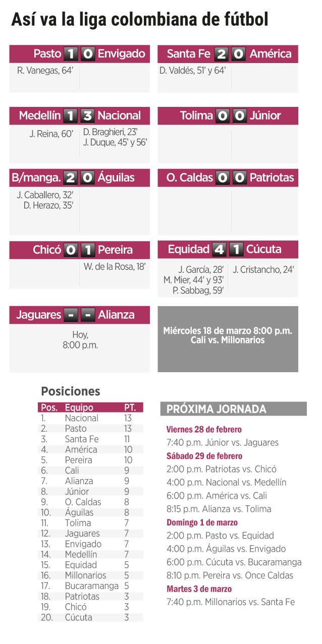Screen dimensions: 322x644
Task: Select the Millonarios vs. Santa Fe fixture
Action: pos(231,602)
